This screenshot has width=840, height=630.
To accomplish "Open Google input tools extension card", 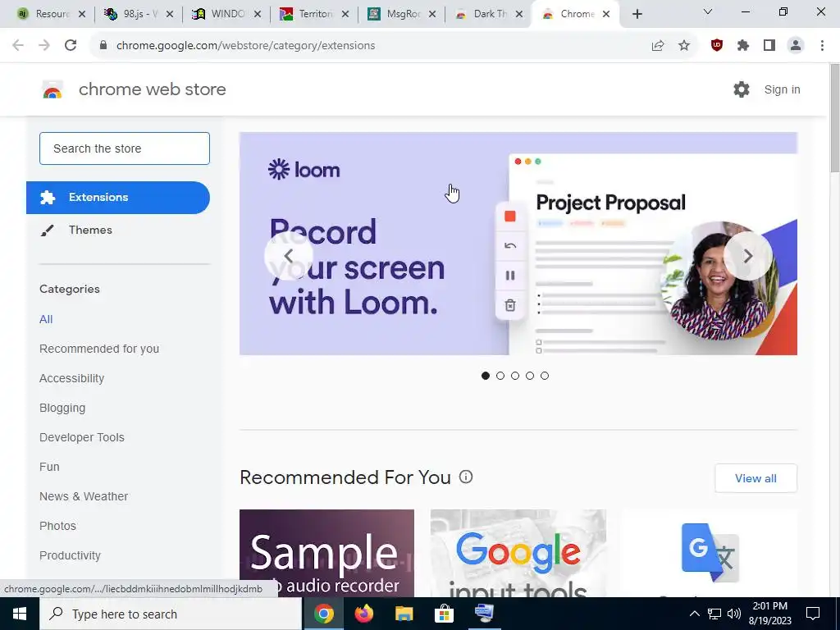I will click(518, 554).
